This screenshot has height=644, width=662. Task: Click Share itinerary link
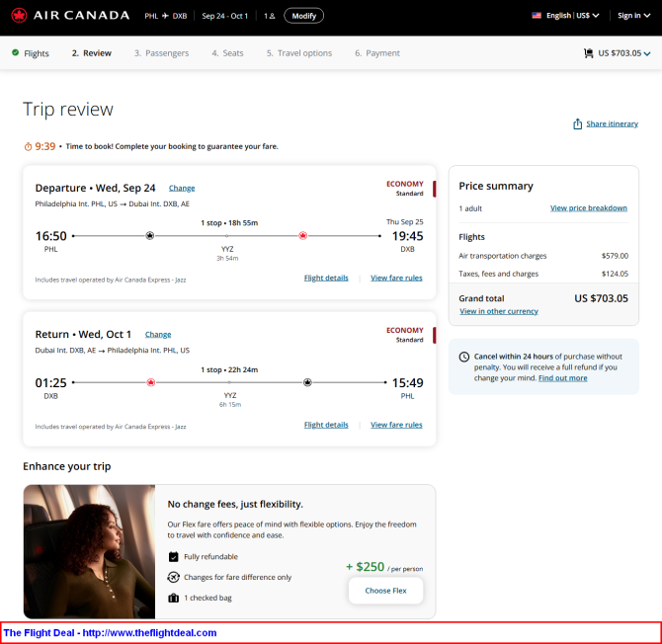[612, 123]
